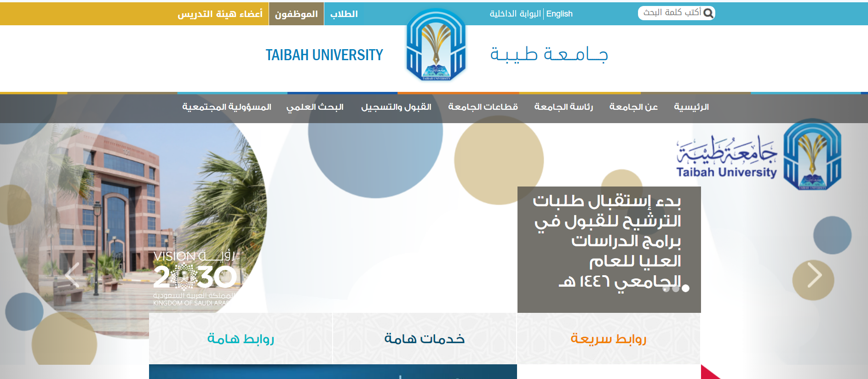The image size is (868, 379).
Task: Switch site language to English
Action: 559,14
